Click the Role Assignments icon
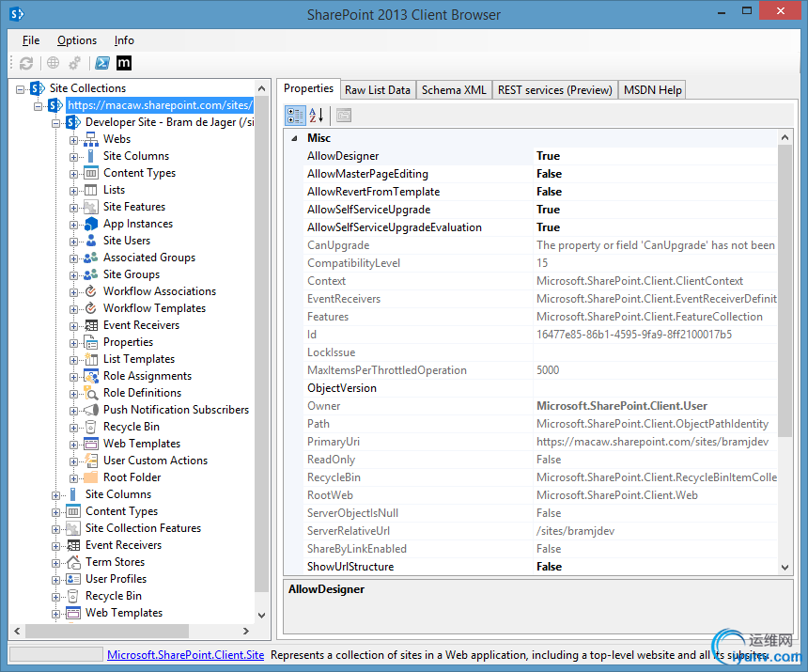808x672 pixels. [x=91, y=376]
